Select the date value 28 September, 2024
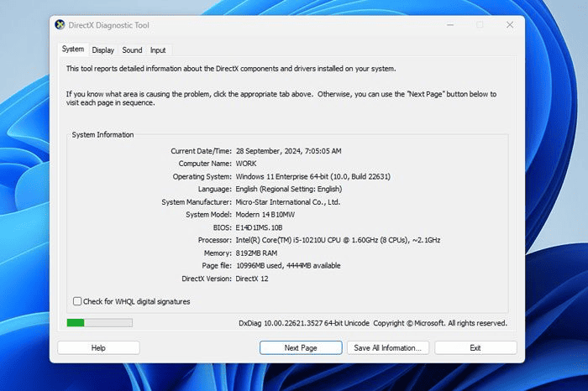588x391 pixels. tap(268, 151)
